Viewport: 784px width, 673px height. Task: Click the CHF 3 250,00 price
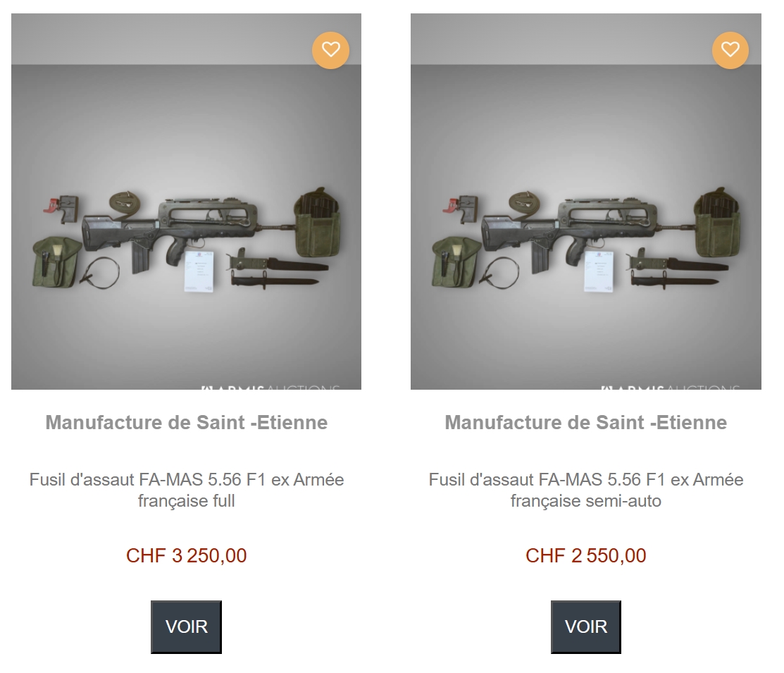(x=186, y=556)
